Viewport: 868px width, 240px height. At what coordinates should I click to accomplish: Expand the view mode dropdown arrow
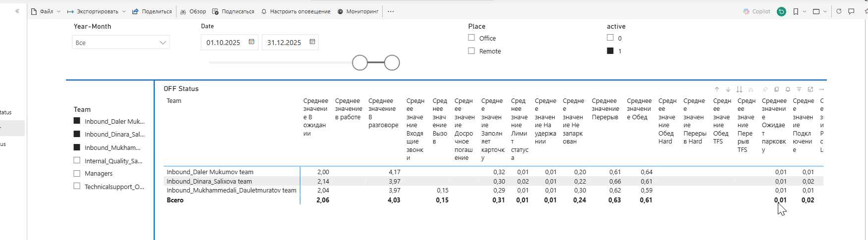[825, 11]
